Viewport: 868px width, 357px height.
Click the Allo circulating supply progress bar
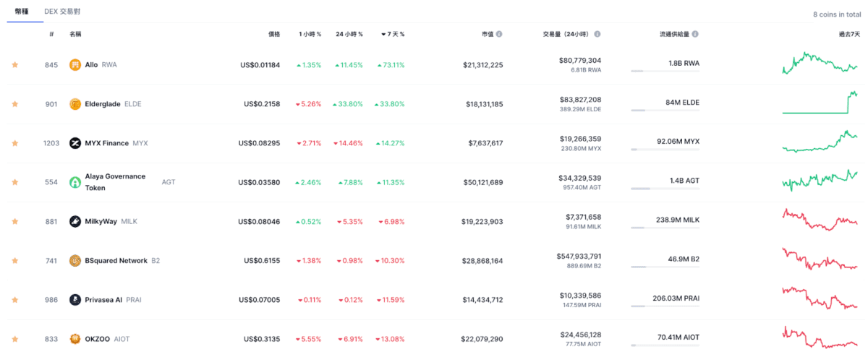pyautogui.click(x=665, y=72)
